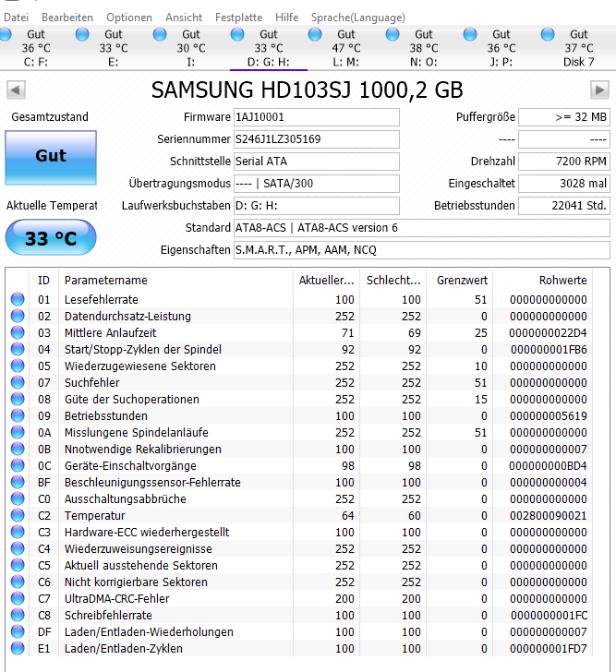The image size is (616, 672).
Task: Select the Wiederzugewiesene Sektoren row
Action: pyautogui.click(x=298, y=366)
